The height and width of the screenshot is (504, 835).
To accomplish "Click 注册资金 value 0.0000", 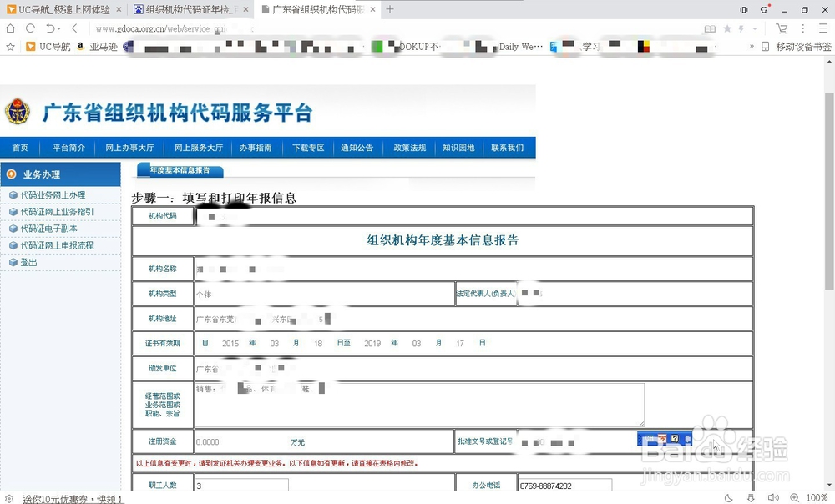I will coord(208,442).
